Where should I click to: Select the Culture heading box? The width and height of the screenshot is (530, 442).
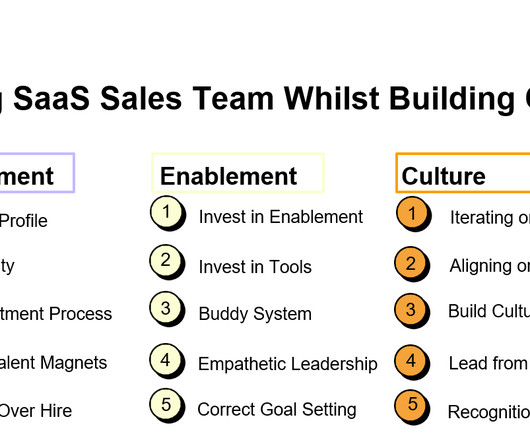click(x=463, y=173)
